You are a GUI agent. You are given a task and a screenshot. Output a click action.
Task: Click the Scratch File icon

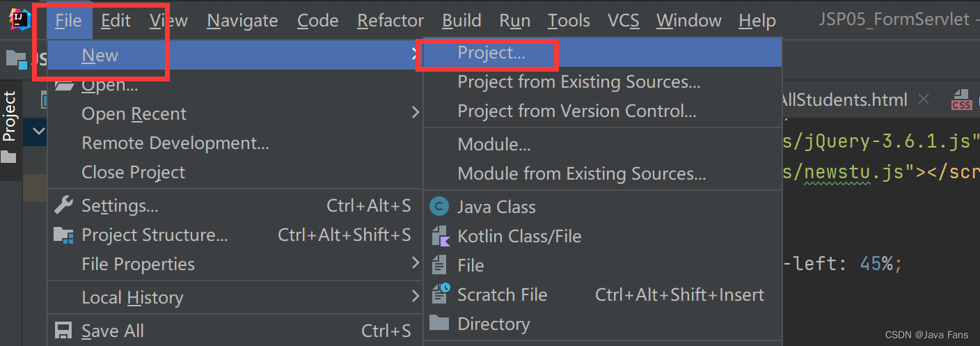440,294
